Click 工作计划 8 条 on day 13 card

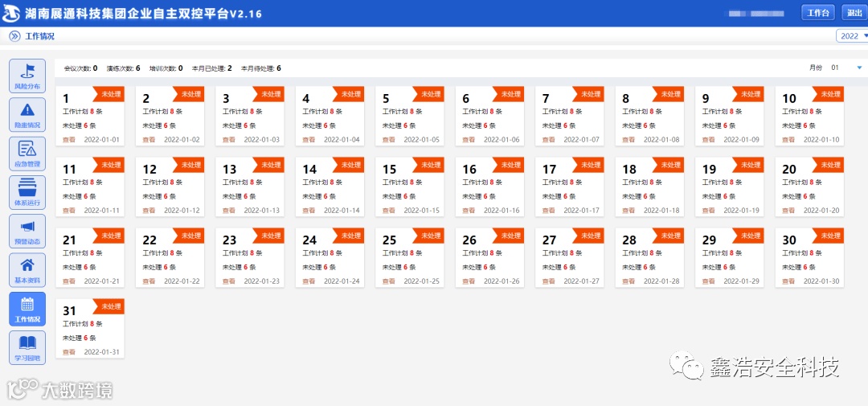(243, 182)
